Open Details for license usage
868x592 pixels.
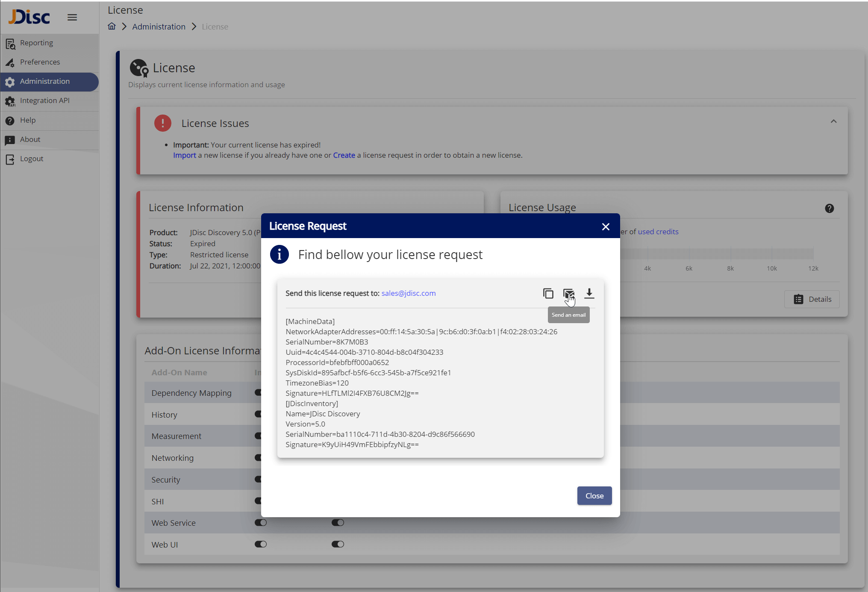pyautogui.click(x=812, y=299)
